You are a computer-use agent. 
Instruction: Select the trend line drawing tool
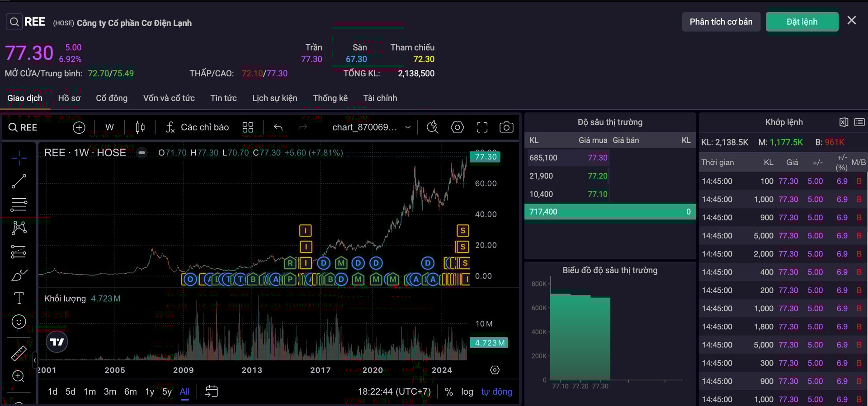19,181
